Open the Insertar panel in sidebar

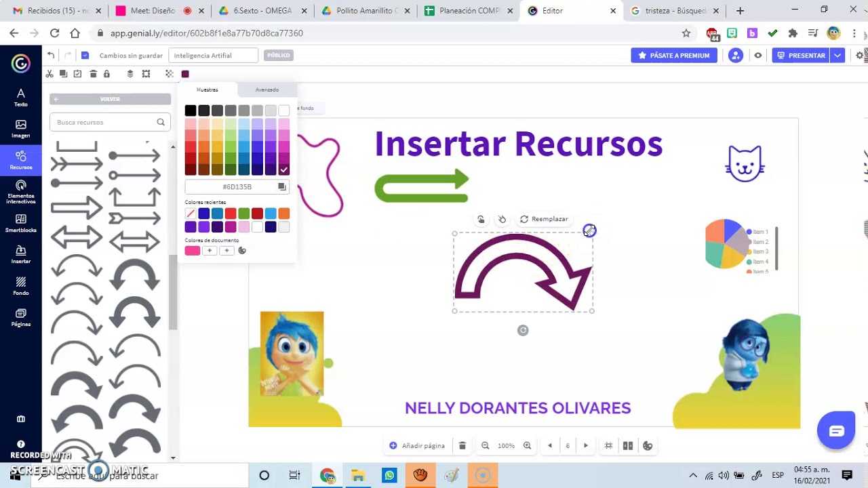point(21,254)
